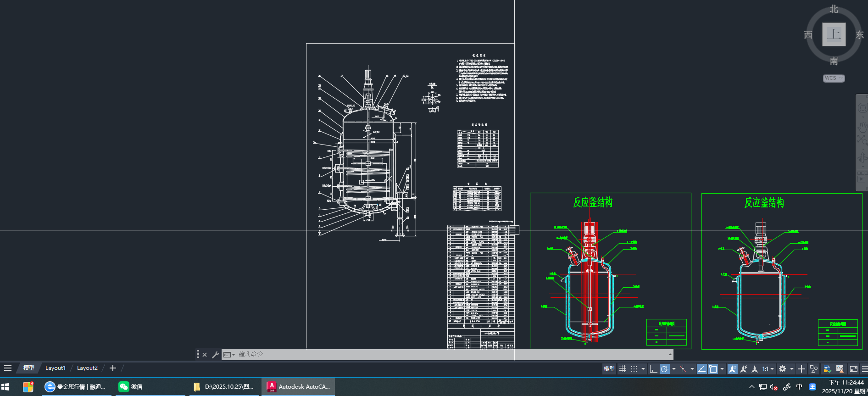The image size is (868, 396).
Task: Click the 上 top face of ViewCube
Action: [x=834, y=34]
